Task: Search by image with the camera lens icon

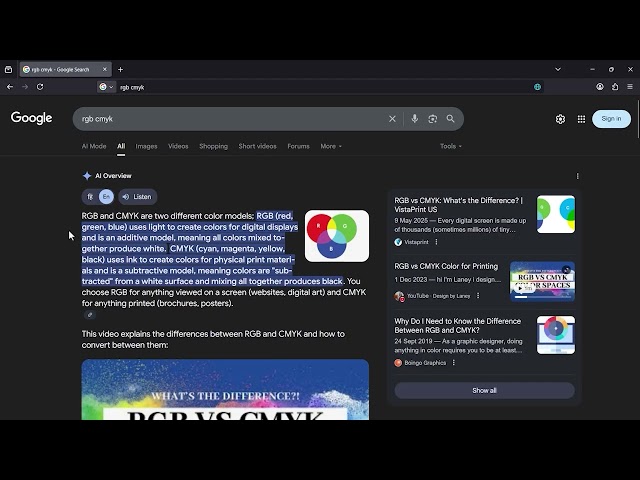Action: 433,119
